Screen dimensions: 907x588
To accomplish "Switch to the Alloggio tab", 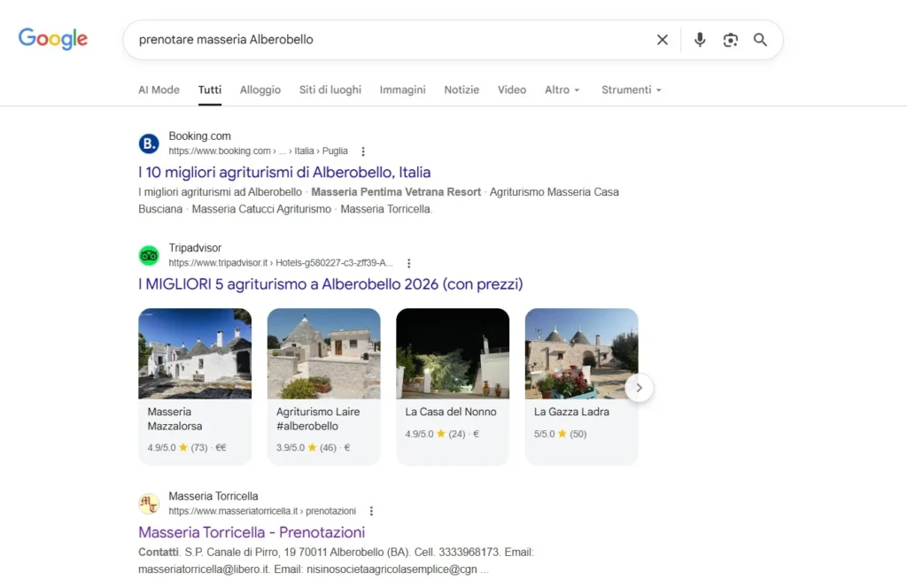I will click(260, 89).
